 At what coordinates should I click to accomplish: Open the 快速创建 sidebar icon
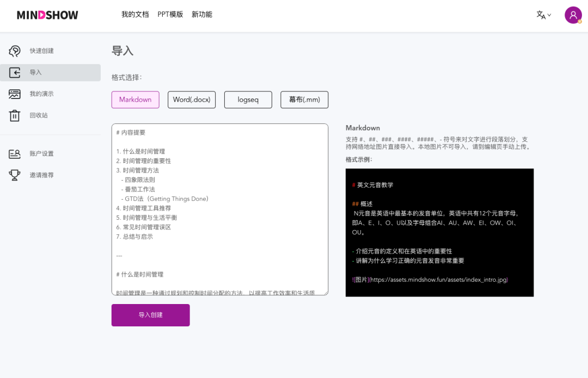[15, 51]
